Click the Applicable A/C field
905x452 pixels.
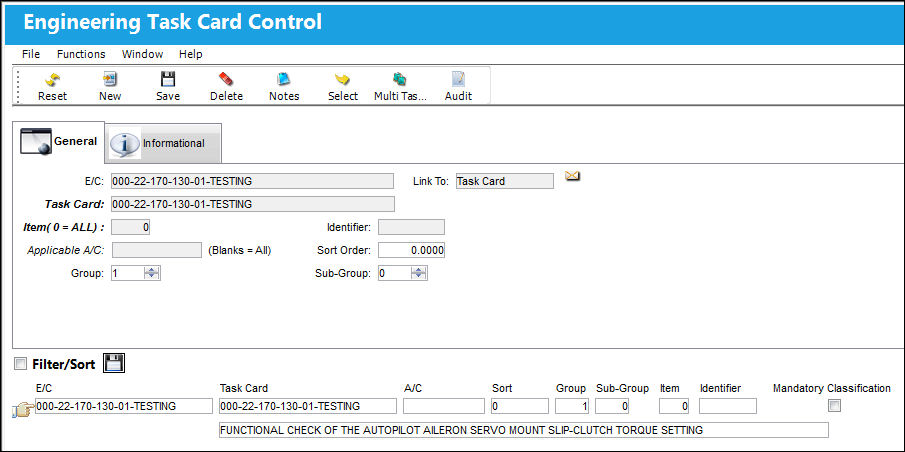(x=156, y=251)
